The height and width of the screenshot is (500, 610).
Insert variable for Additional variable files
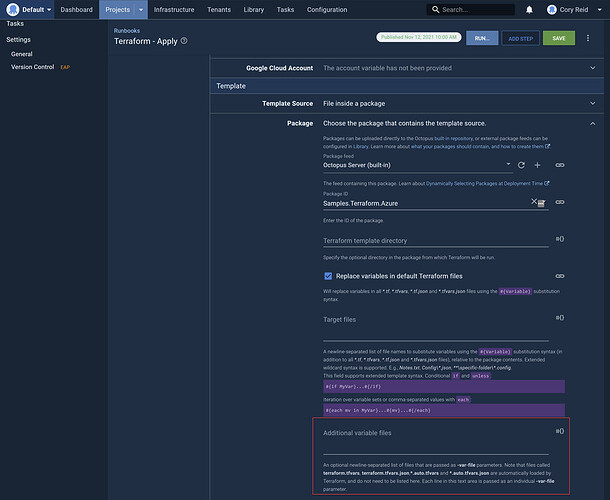pyautogui.click(x=560, y=431)
